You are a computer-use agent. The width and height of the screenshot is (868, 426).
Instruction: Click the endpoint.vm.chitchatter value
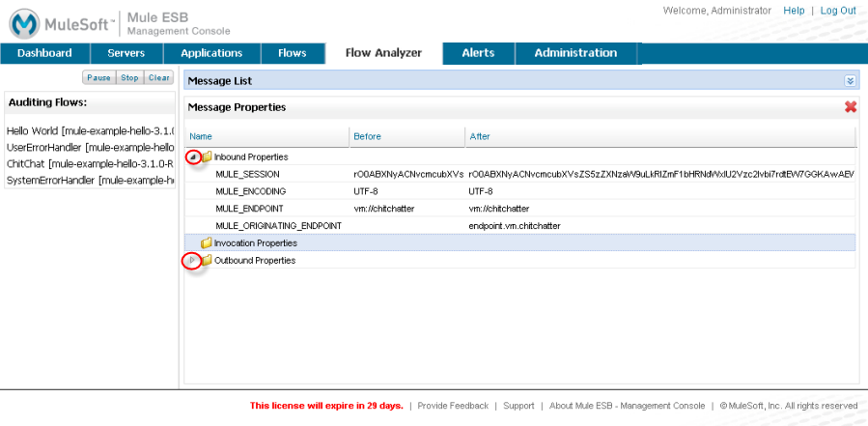(515, 226)
